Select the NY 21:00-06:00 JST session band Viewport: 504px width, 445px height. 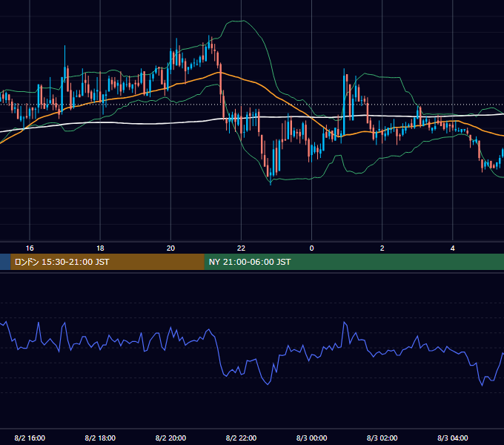[354, 262]
